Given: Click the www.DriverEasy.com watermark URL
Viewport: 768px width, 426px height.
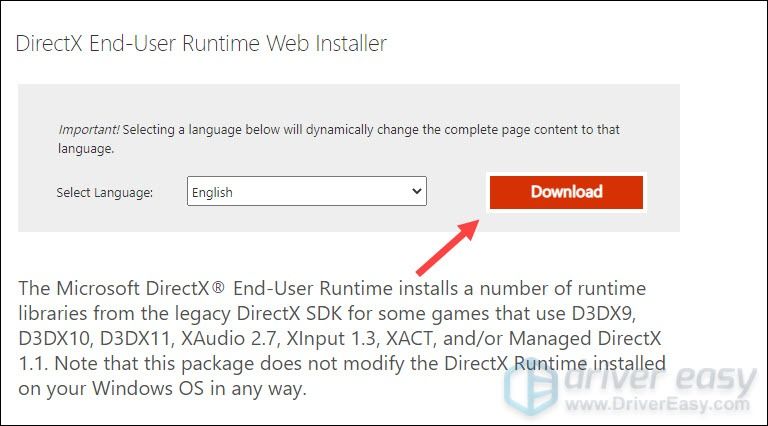Looking at the screenshot, I should (x=657, y=404).
